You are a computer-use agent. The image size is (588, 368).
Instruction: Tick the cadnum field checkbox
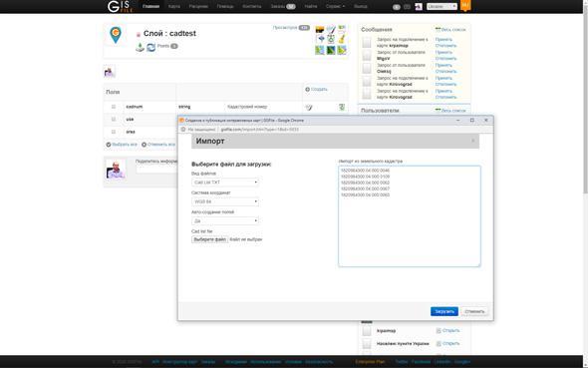click(x=114, y=107)
